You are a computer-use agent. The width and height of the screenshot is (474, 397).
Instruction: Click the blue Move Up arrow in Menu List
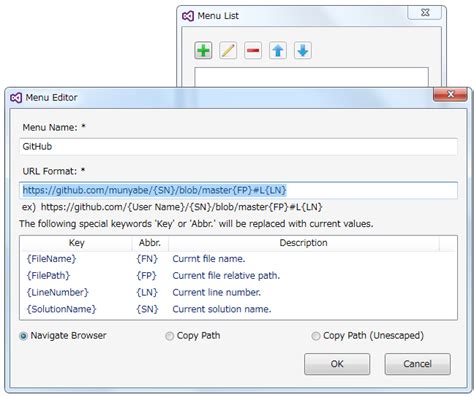(x=278, y=51)
